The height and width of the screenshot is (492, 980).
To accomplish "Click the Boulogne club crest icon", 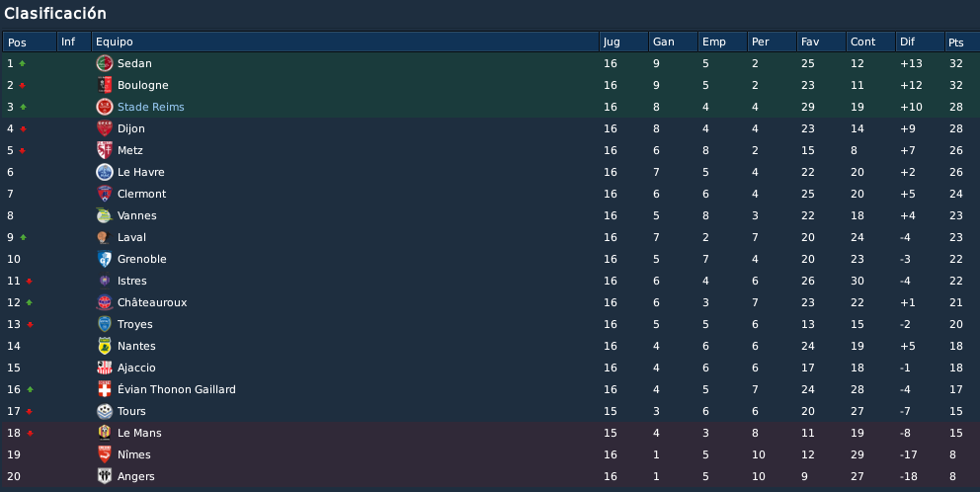I will pyautogui.click(x=105, y=85).
